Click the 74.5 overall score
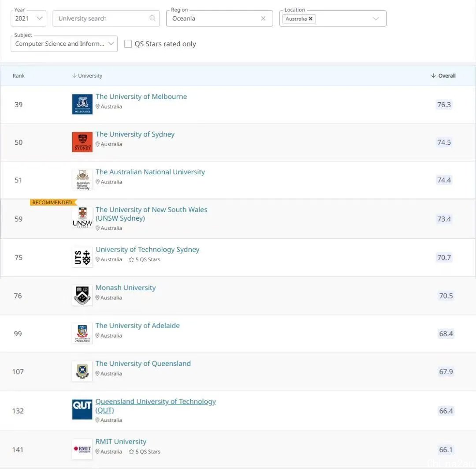This screenshot has height=469, width=476. (444, 142)
